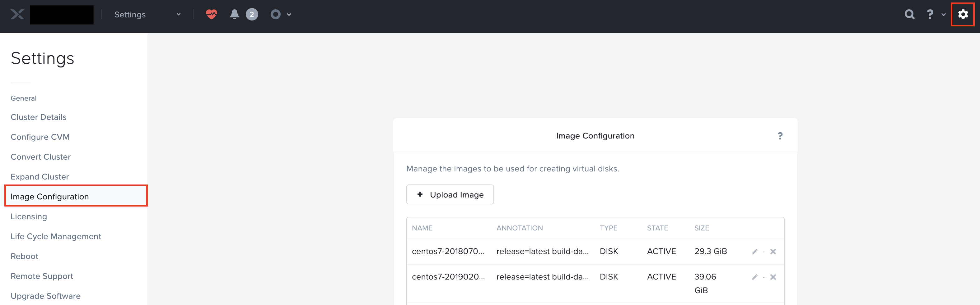Select Cluster Details in sidebar

[x=39, y=117]
